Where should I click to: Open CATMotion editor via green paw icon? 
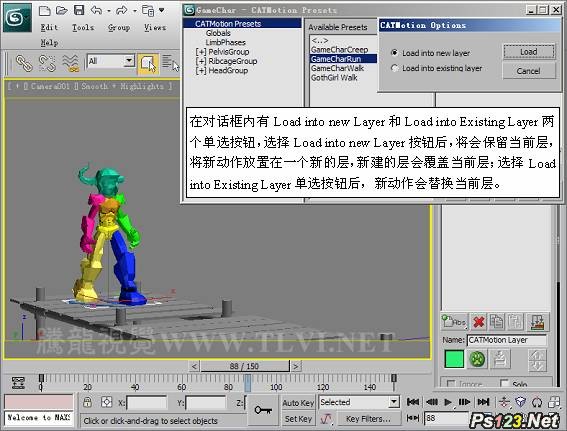[477, 359]
